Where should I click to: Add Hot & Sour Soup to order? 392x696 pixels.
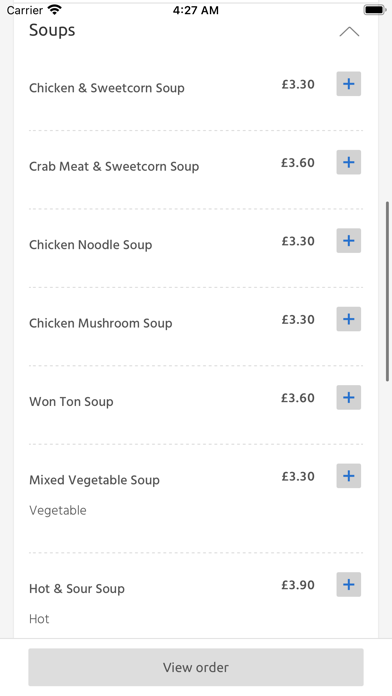[x=348, y=585]
